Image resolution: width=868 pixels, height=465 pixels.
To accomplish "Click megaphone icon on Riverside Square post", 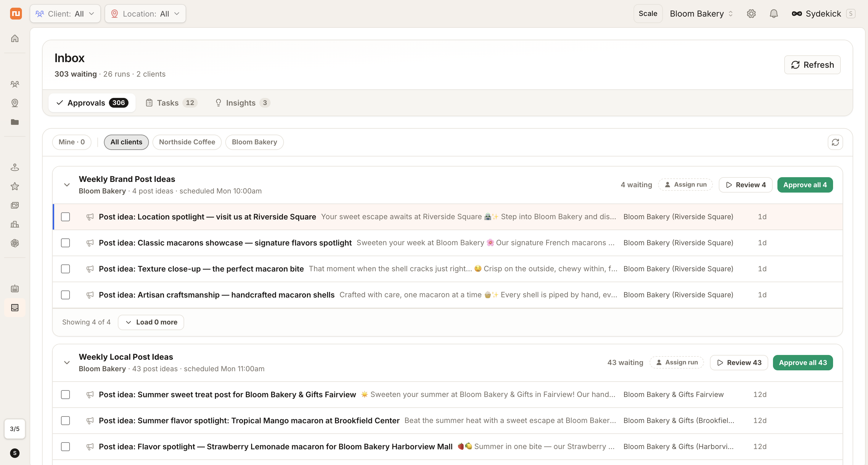I will 90,217.
